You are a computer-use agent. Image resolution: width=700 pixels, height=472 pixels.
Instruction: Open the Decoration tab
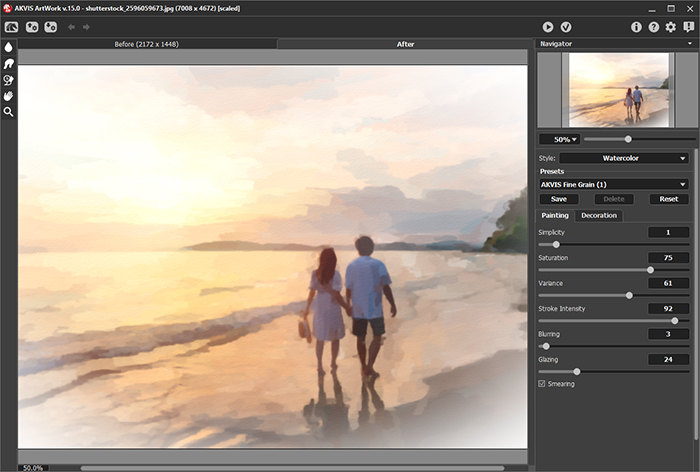pyautogui.click(x=599, y=215)
